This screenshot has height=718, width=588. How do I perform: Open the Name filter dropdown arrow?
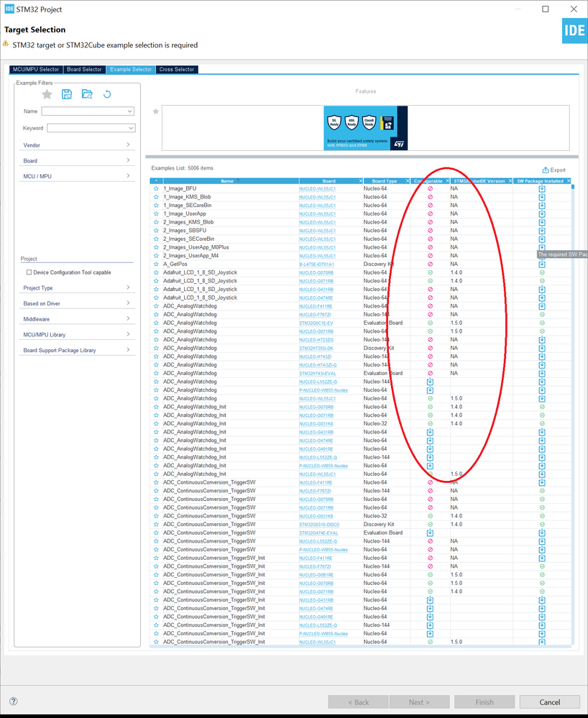pyautogui.click(x=130, y=111)
